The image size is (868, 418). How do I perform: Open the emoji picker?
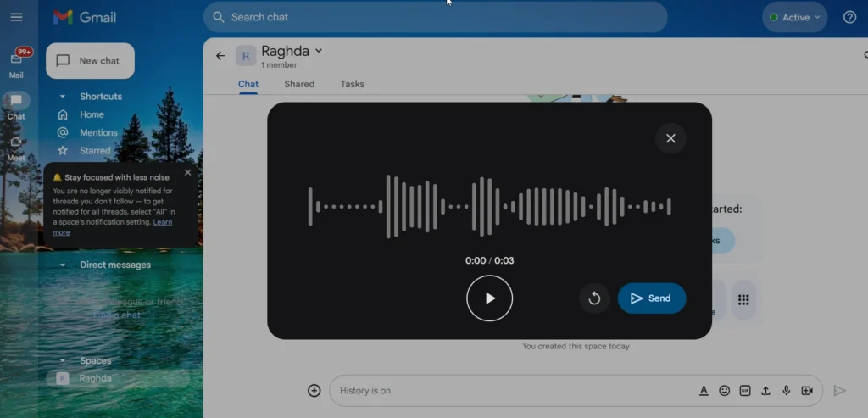(x=724, y=391)
